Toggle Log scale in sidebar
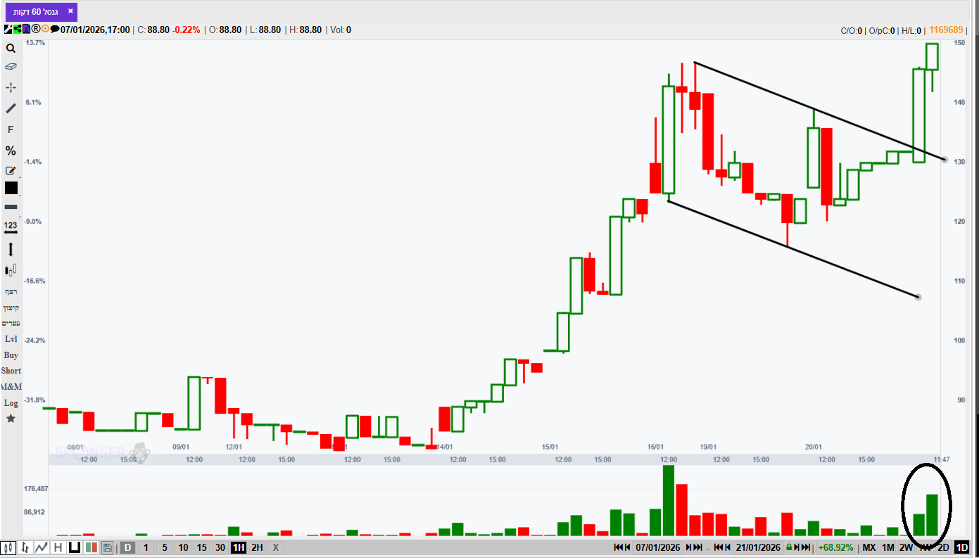 pyautogui.click(x=11, y=403)
